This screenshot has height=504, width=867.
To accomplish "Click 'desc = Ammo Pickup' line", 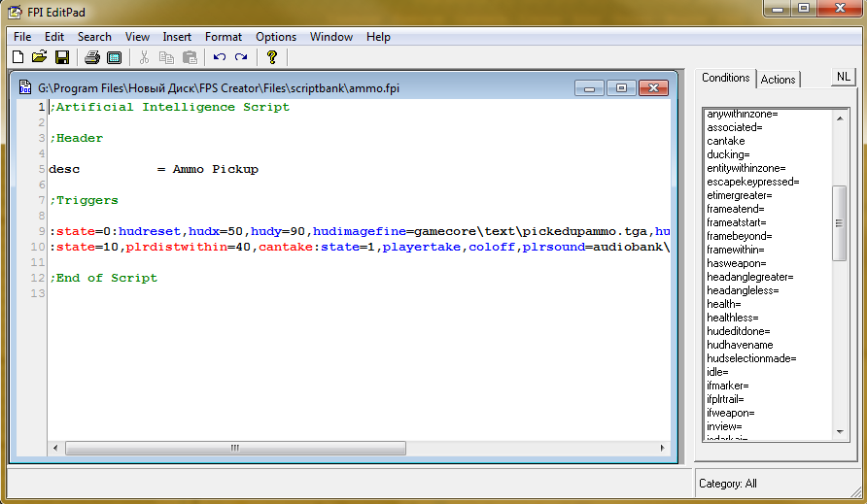I will 154,169.
